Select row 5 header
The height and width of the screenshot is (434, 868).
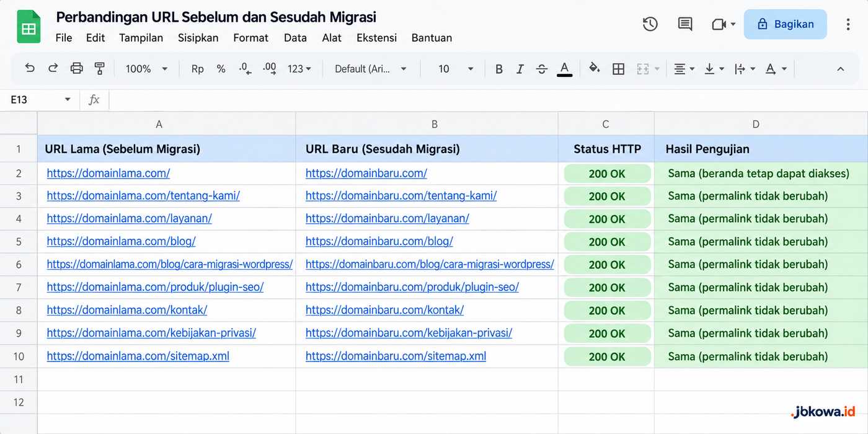(19, 241)
